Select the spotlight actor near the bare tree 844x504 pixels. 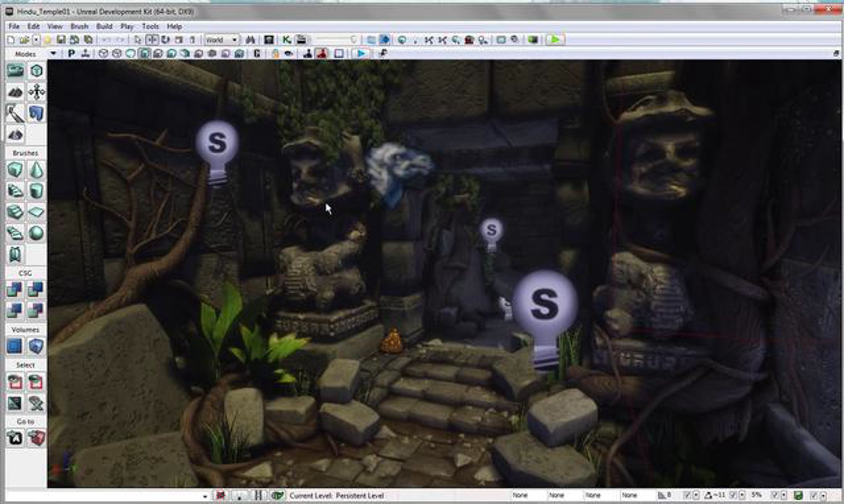pos(217,152)
